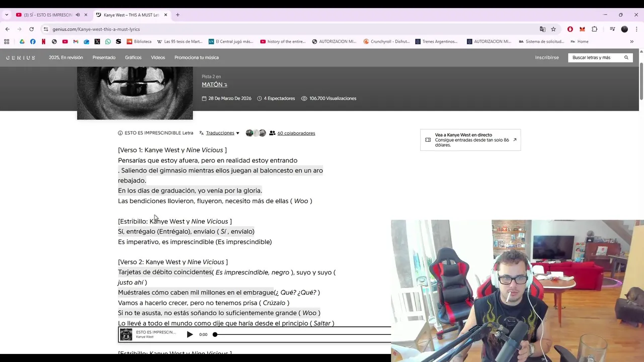Open a new browser tab

pos(178,15)
